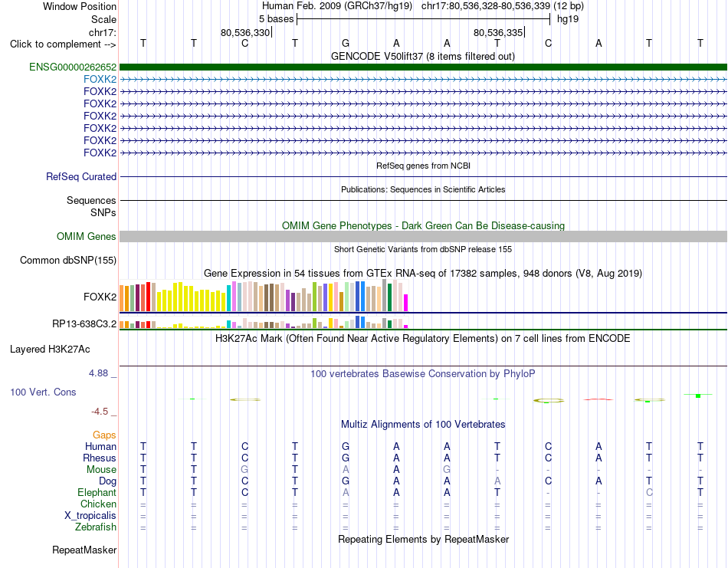Click the 100 Vert. Cons track label
The height and width of the screenshot is (568, 728).
tap(43, 392)
